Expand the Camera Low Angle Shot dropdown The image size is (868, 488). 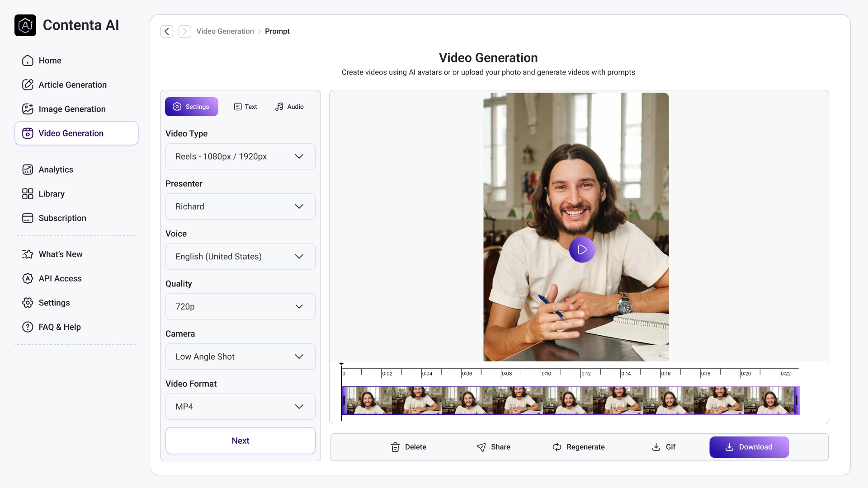(x=240, y=357)
